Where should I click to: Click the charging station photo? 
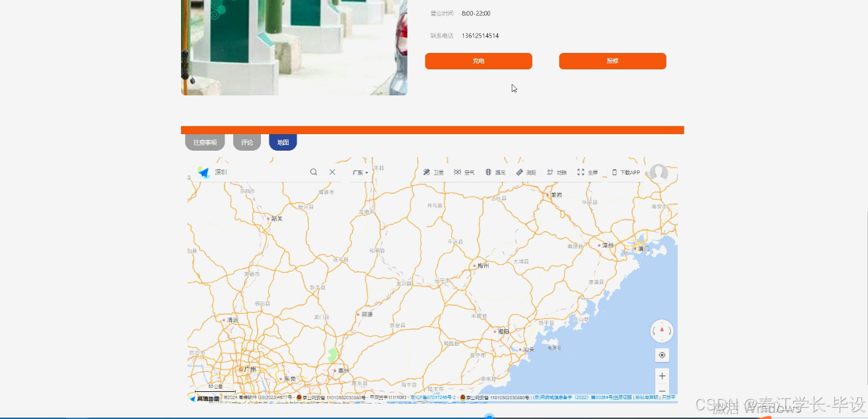click(x=294, y=48)
